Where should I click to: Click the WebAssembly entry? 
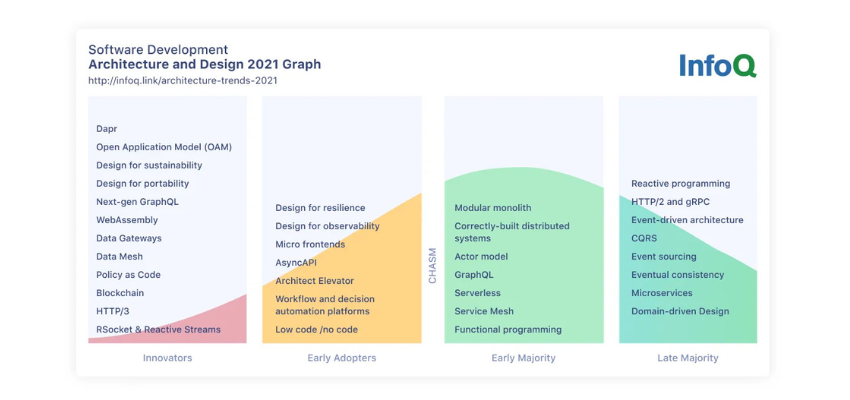tap(128, 220)
